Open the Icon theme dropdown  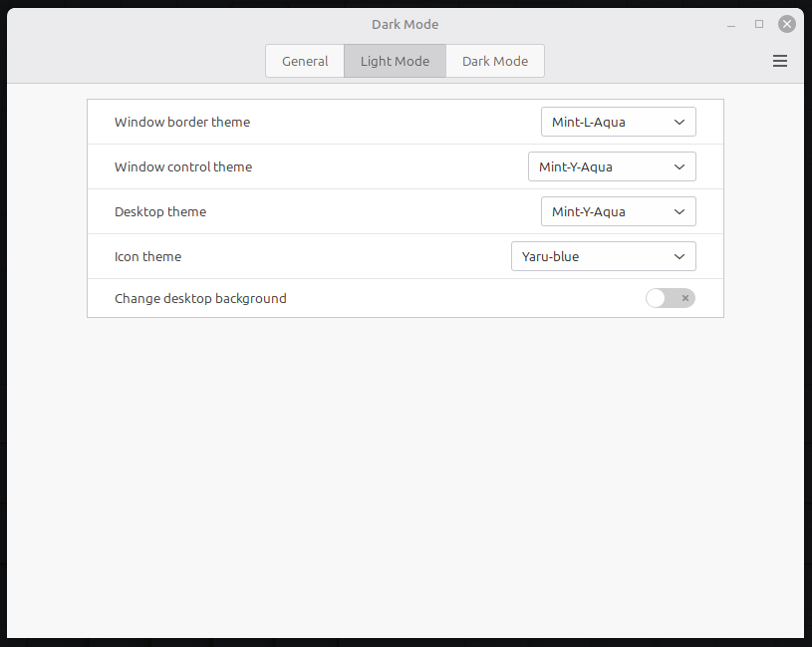(604, 256)
